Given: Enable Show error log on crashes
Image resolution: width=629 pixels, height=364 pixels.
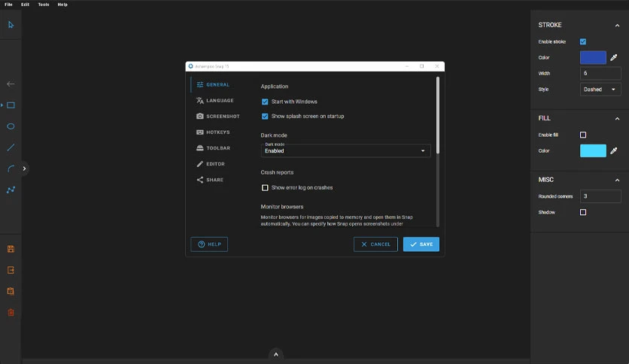Looking at the screenshot, I should coord(265,187).
